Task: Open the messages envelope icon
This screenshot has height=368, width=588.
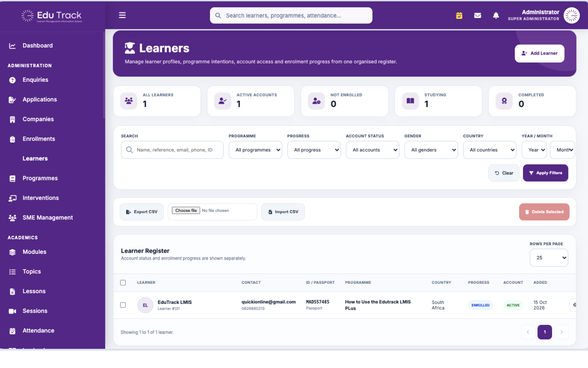Action: pos(477,16)
